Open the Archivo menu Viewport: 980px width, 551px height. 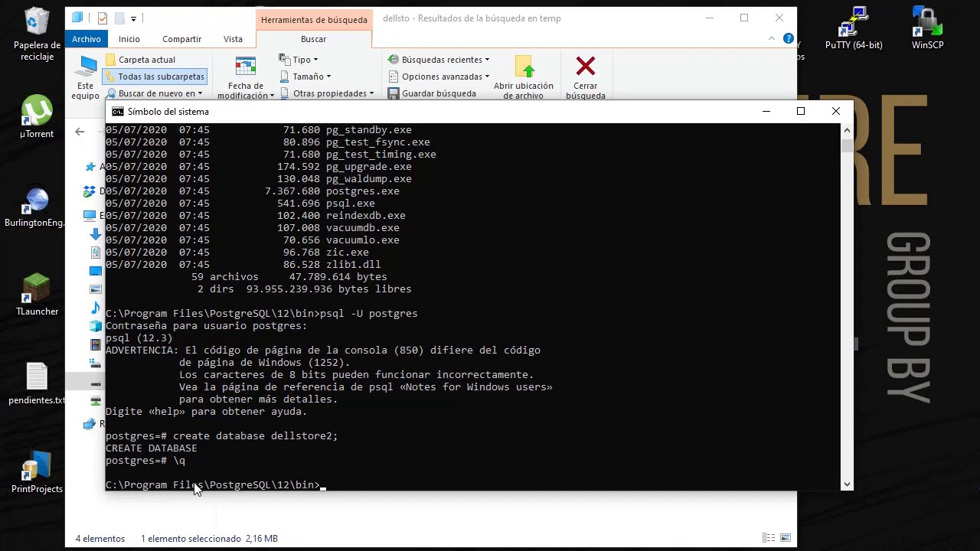(x=87, y=39)
